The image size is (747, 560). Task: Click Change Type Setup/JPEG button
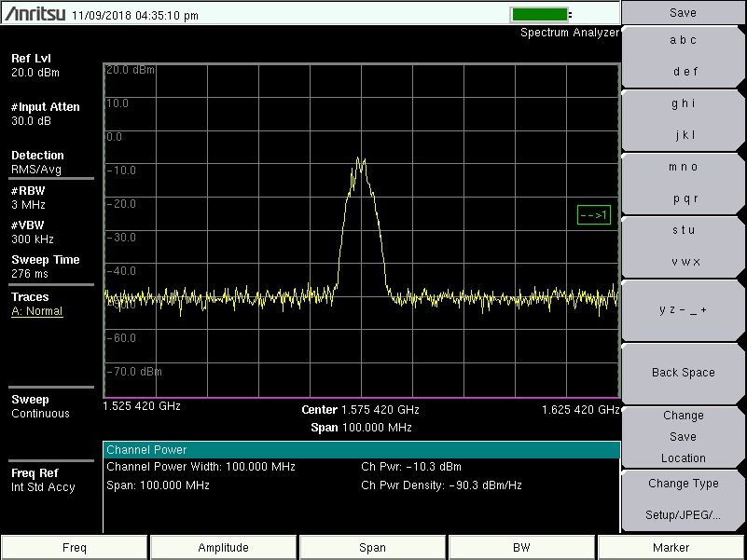[683, 499]
